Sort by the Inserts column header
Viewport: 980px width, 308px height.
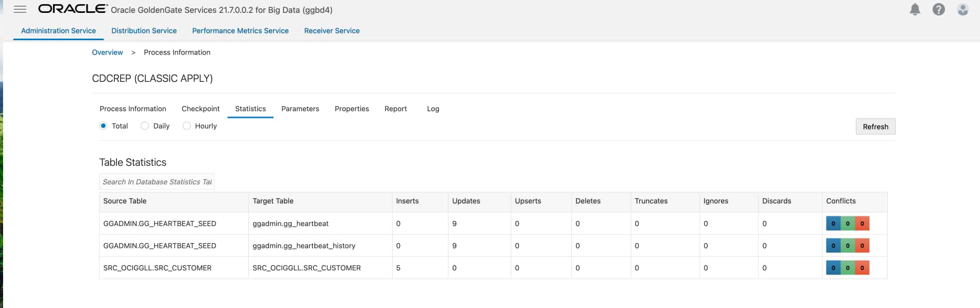(407, 201)
